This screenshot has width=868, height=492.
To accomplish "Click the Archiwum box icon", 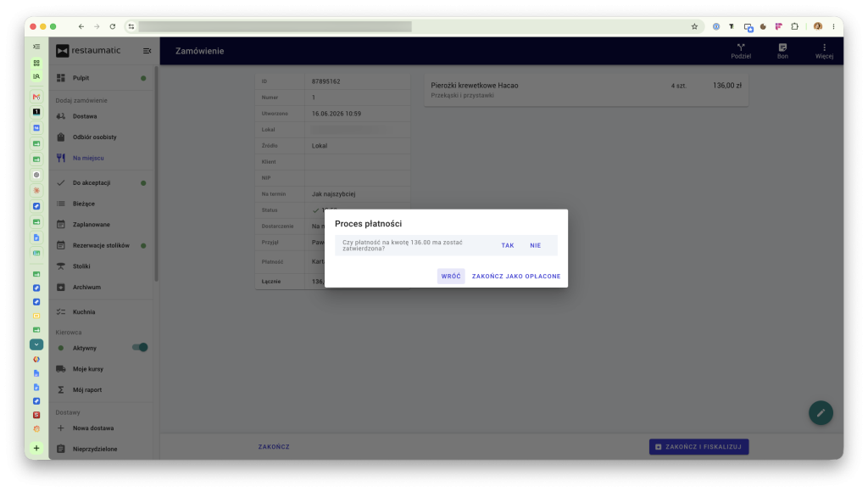I will pyautogui.click(x=61, y=287).
